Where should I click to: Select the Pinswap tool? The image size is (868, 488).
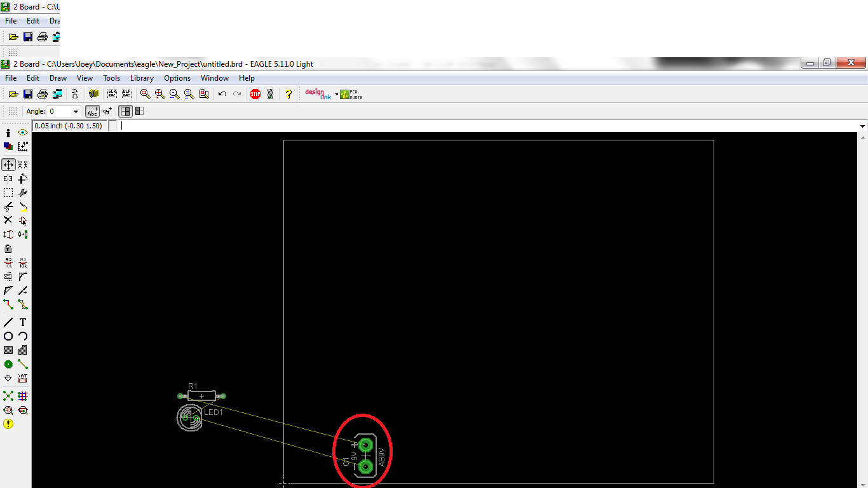[8, 234]
